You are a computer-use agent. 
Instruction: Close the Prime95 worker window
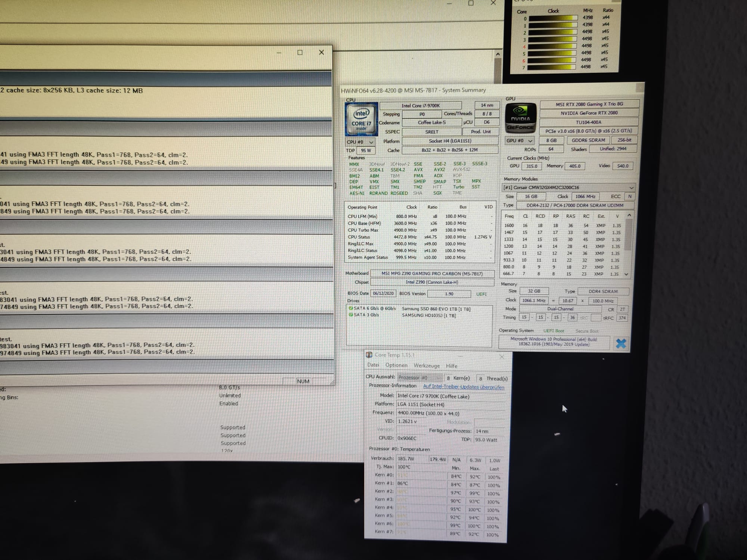coord(321,53)
